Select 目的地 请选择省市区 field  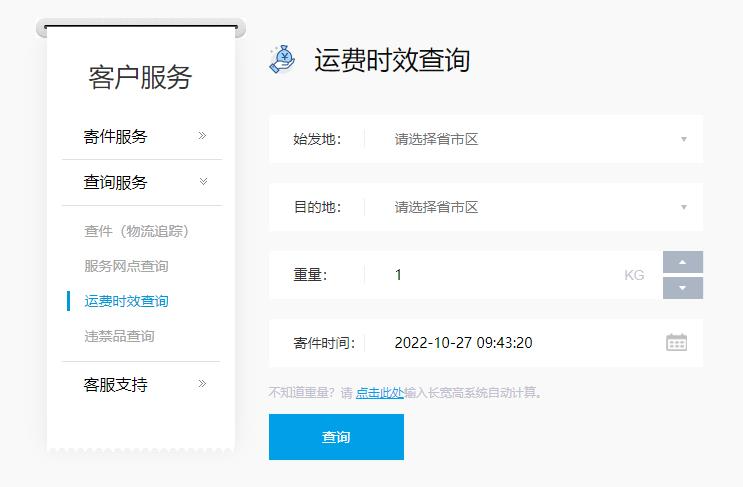486,207
